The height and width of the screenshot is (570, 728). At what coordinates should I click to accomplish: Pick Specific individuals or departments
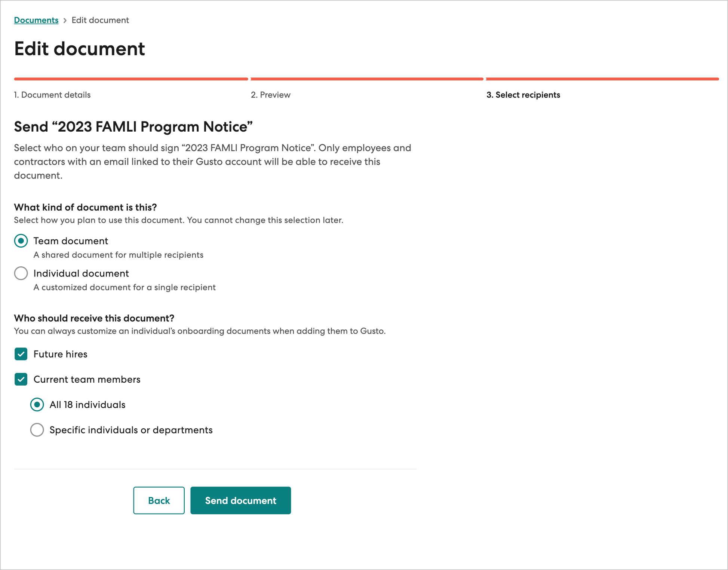(x=37, y=430)
